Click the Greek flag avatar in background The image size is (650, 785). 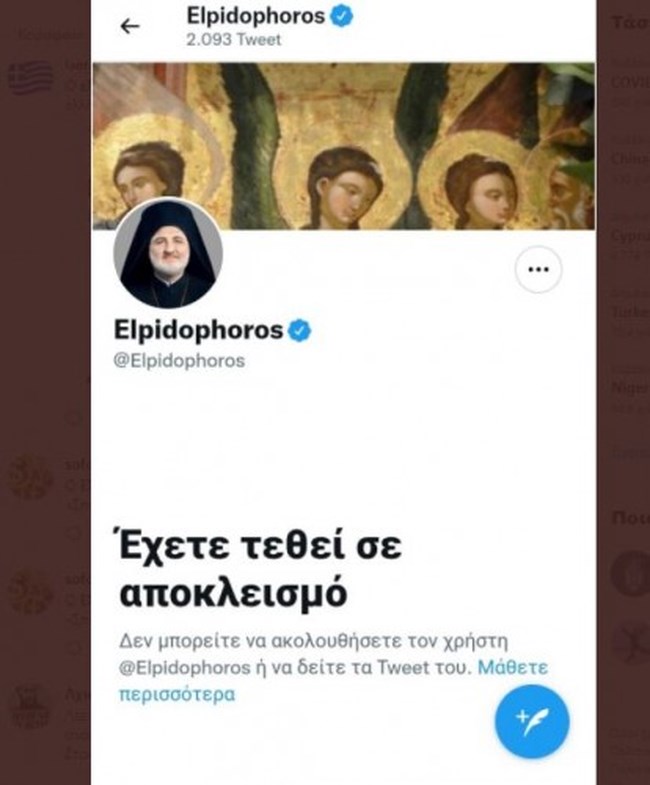point(31,78)
